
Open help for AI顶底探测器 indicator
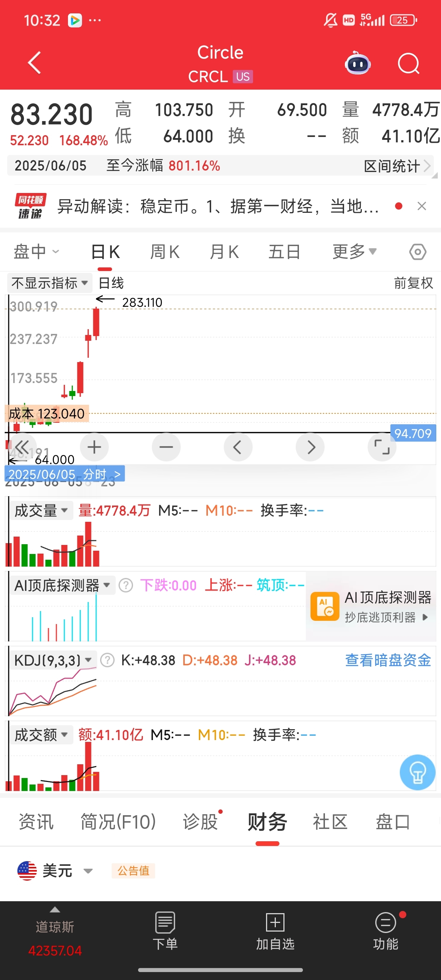[x=126, y=585]
